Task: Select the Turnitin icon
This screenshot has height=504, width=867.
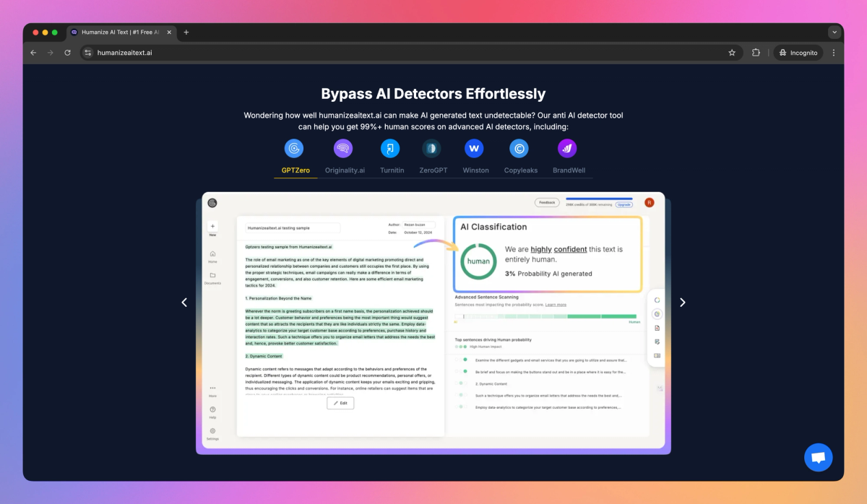Action: pyautogui.click(x=390, y=149)
